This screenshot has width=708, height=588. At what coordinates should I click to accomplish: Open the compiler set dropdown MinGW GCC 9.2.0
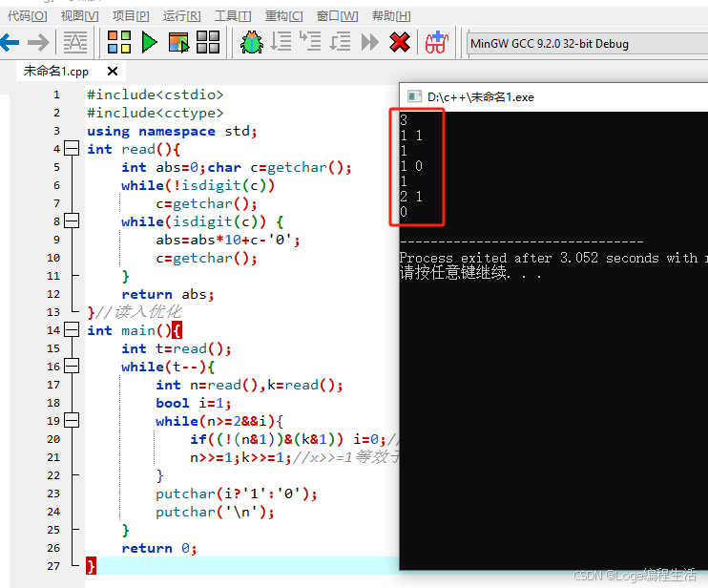click(587, 44)
